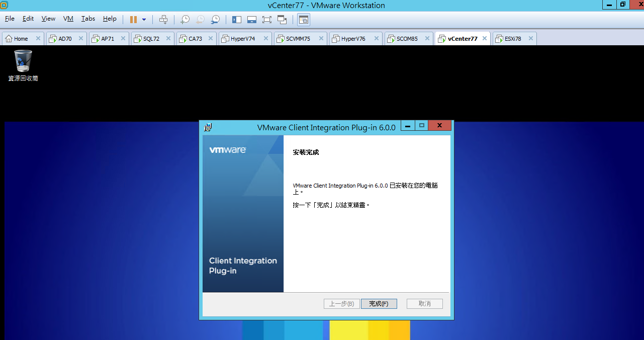This screenshot has height=340, width=644.
Task: Select the Recycle Bin desktop icon
Action: click(23, 65)
